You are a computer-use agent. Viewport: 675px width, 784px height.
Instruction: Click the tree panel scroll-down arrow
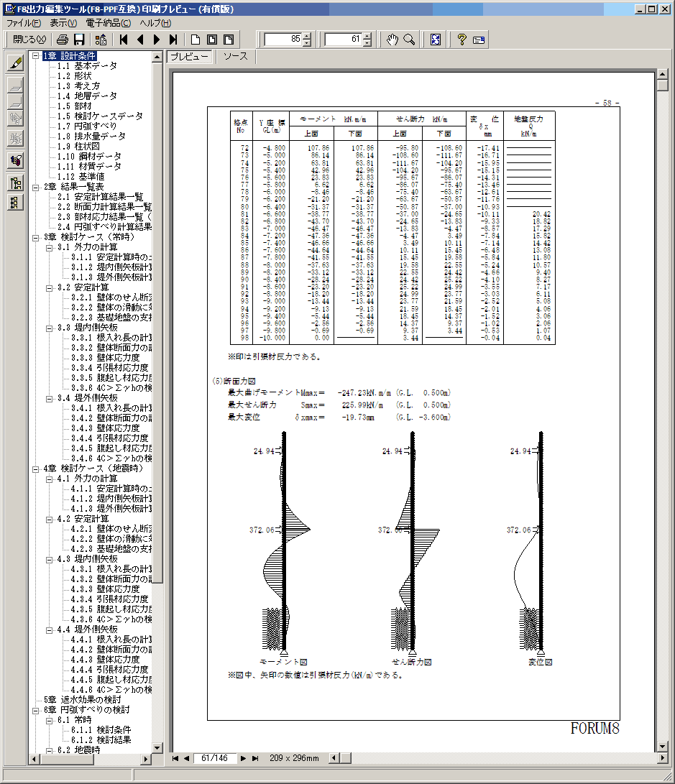click(157, 748)
